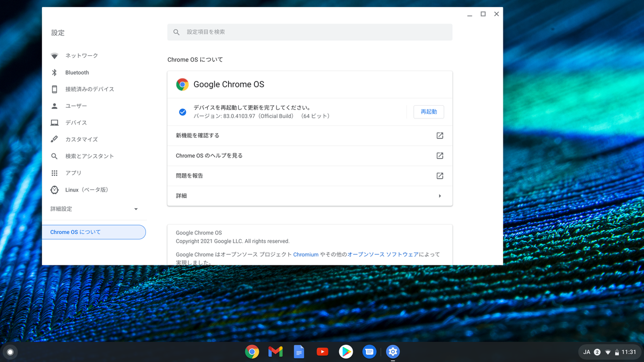Open Google Docs from the shelf

point(299,352)
